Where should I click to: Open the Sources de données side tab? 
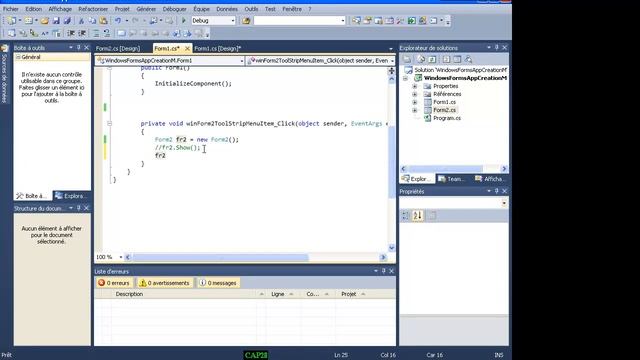pos(4,73)
